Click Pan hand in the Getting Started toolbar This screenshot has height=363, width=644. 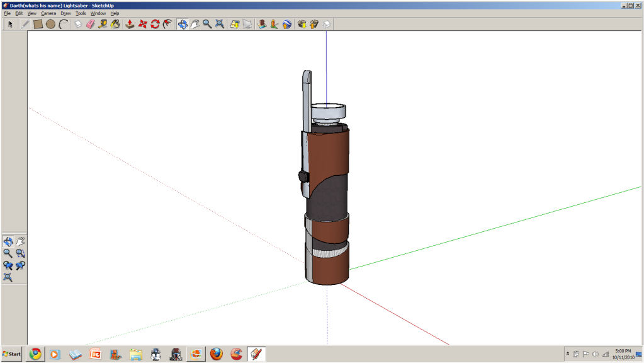pyautogui.click(x=195, y=24)
